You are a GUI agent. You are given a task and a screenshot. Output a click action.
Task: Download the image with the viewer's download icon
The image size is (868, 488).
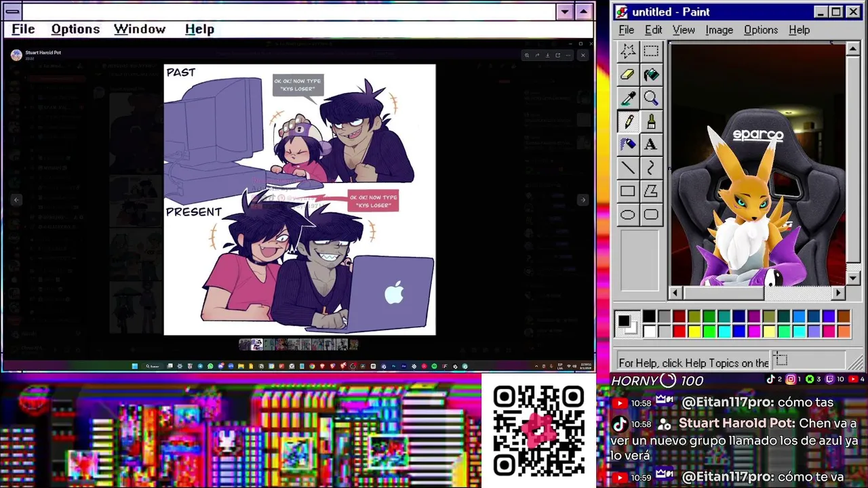(548, 55)
